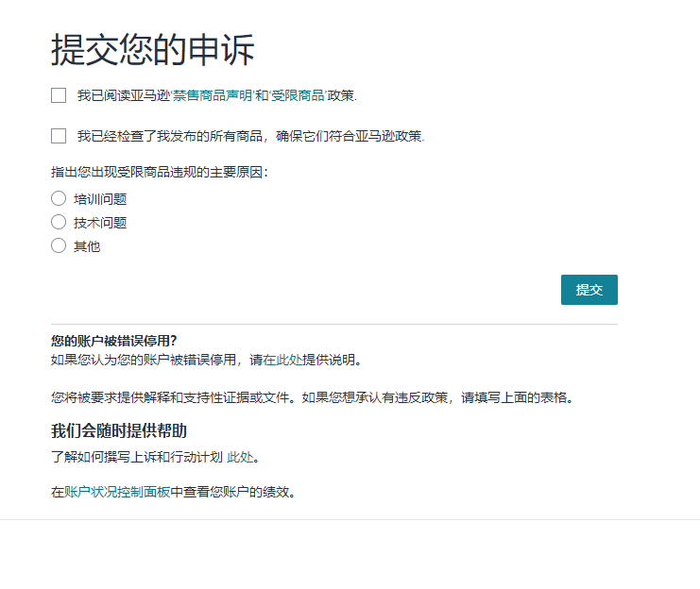
Task: Select the 培训问题 radio button
Action: [x=59, y=198]
